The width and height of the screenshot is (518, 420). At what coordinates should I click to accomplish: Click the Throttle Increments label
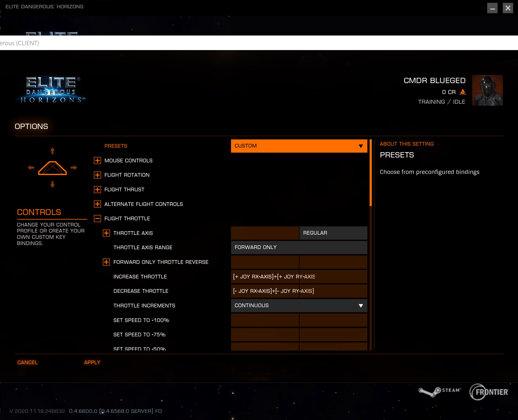pos(144,306)
